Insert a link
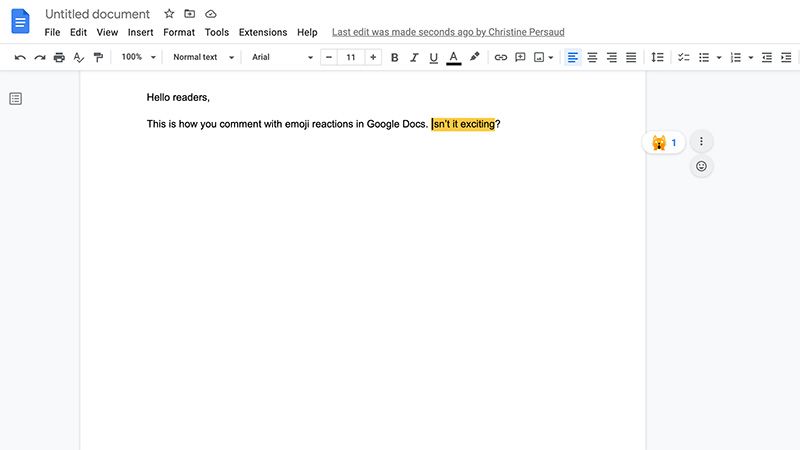 coord(501,57)
